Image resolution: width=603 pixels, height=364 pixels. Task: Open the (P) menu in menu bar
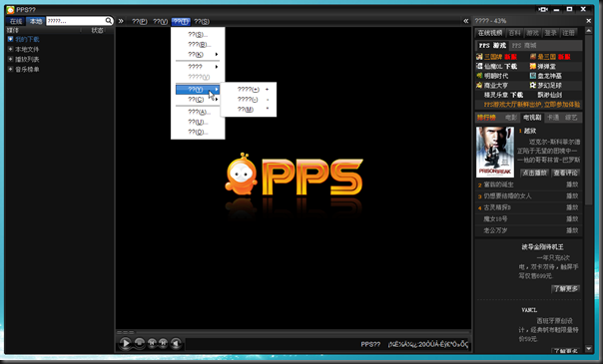click(x=139, y=22)
